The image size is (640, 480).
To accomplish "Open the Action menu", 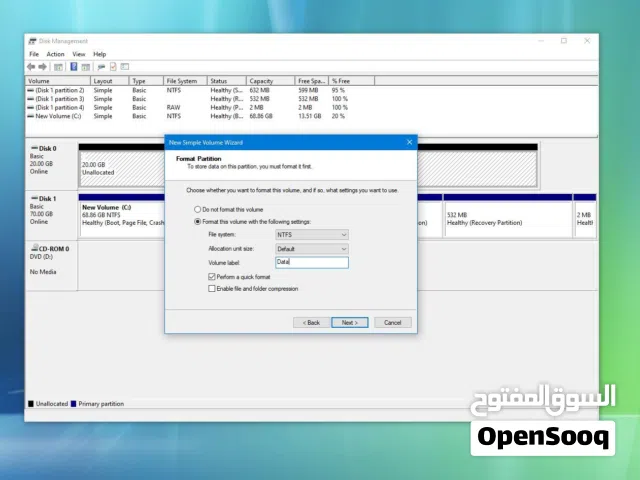I will [55, 54].
